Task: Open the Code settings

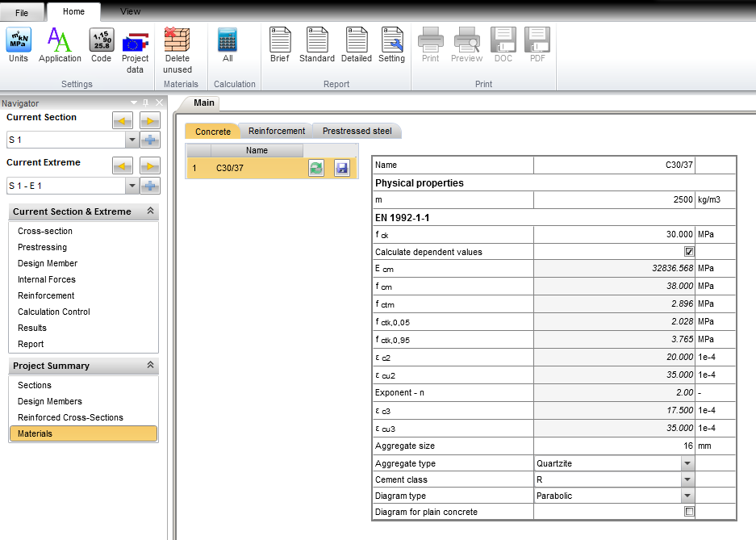Action: pos(101,44)
